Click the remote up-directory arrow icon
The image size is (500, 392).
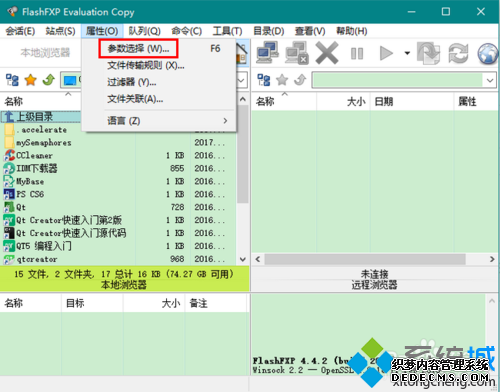[x=300, y=80]
